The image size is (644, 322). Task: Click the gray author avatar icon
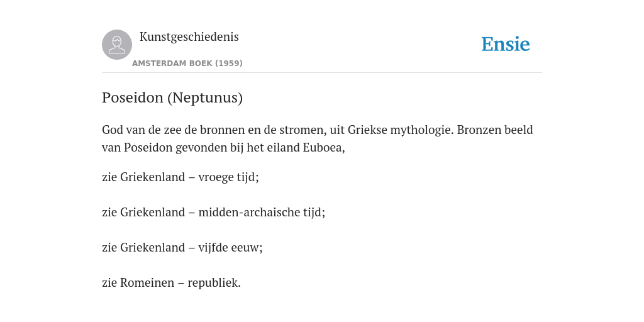pyautogui.click(x=117, y=45)
